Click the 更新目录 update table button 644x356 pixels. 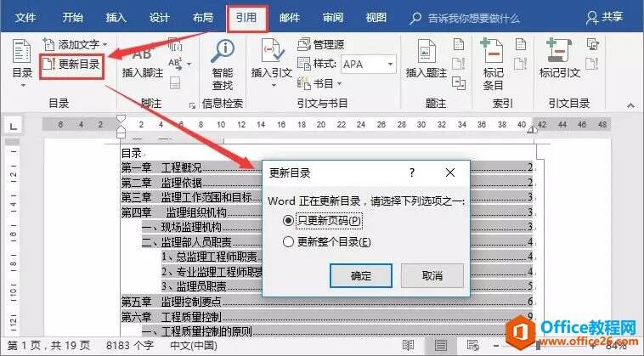click(71, 65)
